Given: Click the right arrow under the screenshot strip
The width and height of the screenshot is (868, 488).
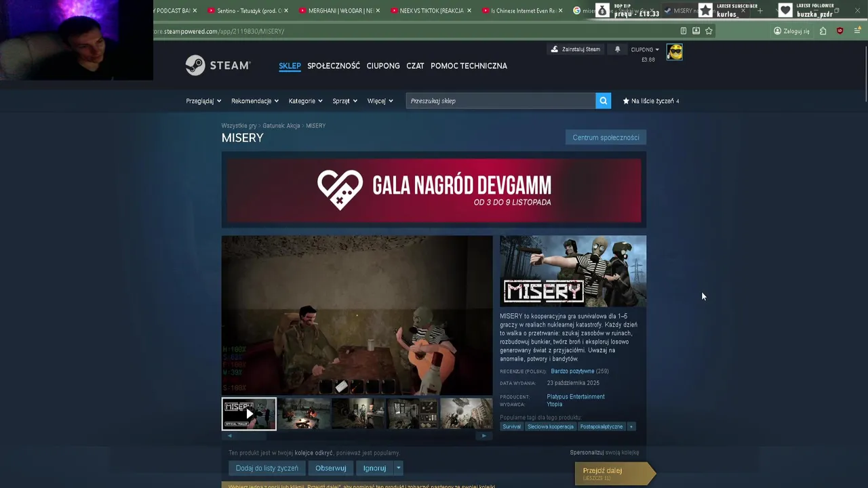Looking at the screenshot, I should point(484,436).
